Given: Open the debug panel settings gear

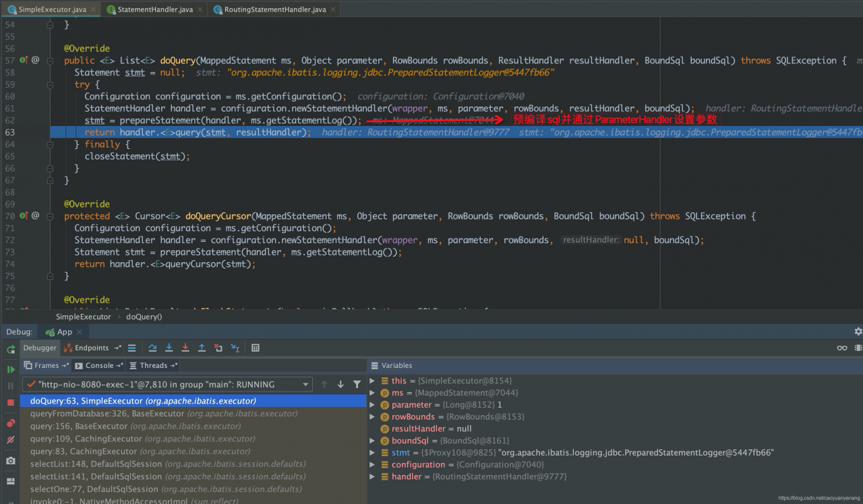Looking at the screenshot, I should tap(858, 332).
